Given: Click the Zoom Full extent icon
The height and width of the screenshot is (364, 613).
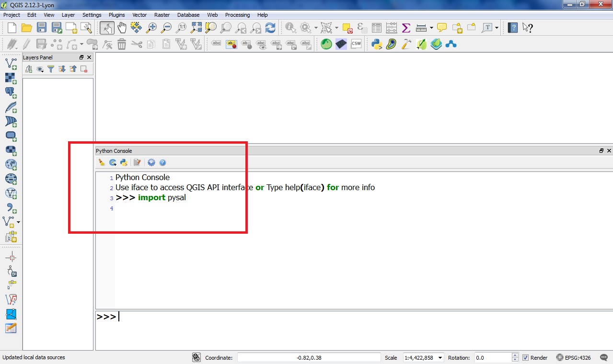Looking at the screenshot, I should pyautogui.click(x=196, y=28).
